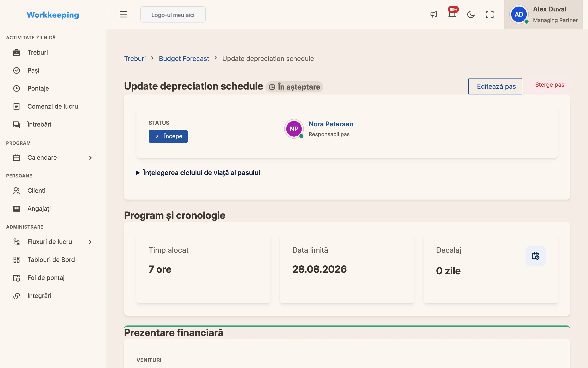This screenshot has height=368, width=588.
Task: Open Pontaje menu item
Action: (53, 88)
